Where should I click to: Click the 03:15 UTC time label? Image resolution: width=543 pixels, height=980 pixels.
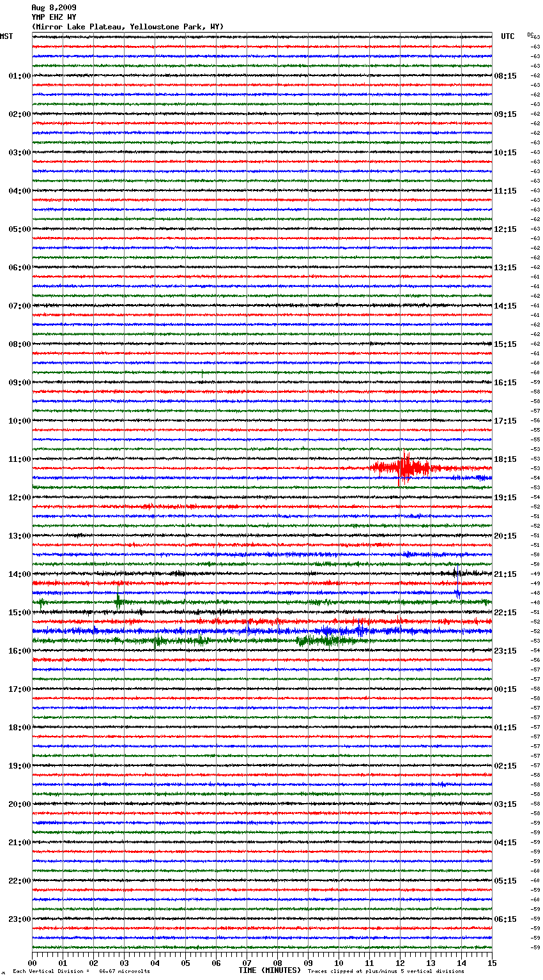pyautogui.click(x=505, y=804)
